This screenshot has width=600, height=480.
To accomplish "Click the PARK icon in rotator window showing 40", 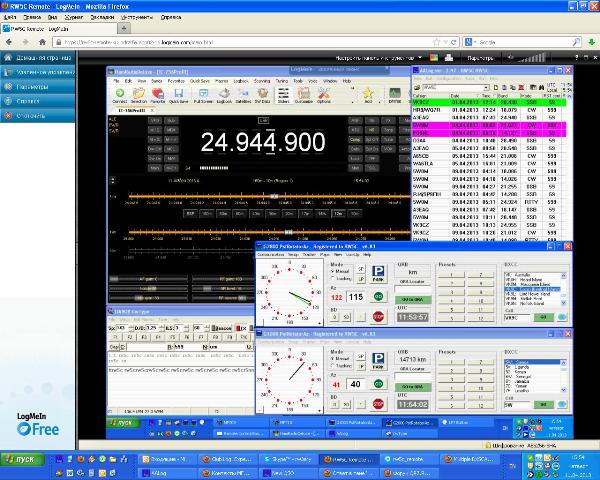I will 378,361.
